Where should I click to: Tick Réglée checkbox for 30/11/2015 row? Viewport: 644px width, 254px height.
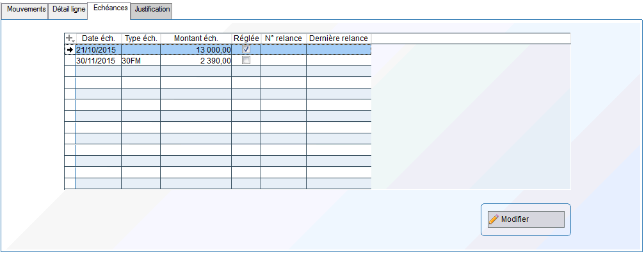246,60
